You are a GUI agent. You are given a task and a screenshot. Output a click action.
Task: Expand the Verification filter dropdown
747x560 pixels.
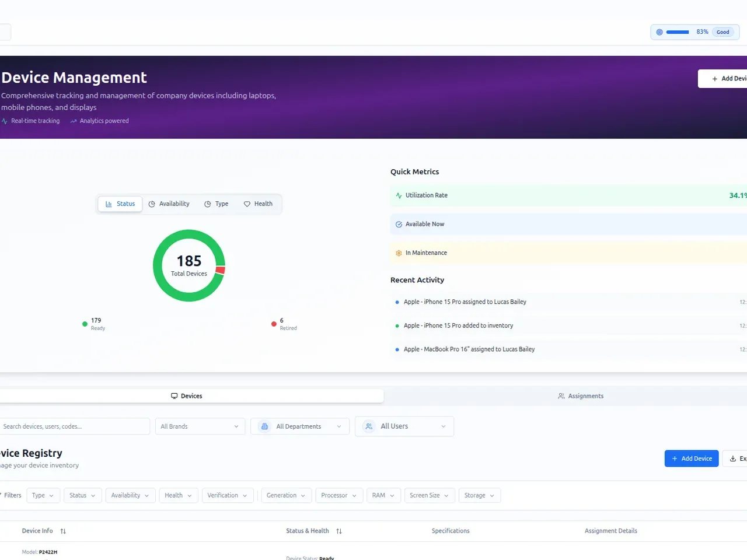[228, 496]
